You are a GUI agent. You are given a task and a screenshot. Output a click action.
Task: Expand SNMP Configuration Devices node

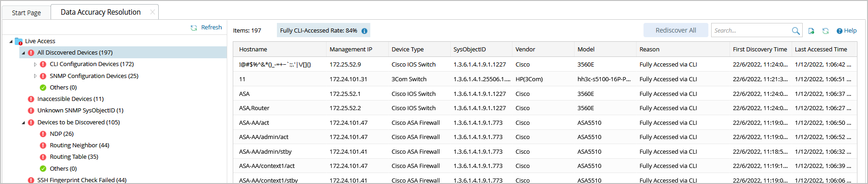(x=35, y=76)
